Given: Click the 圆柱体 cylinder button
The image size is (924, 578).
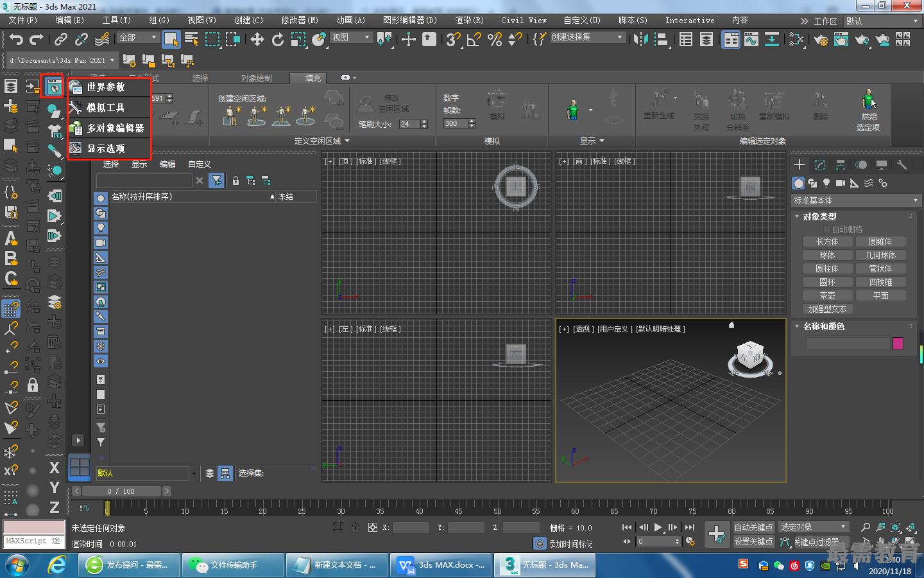Looking at the screenshot, I should pyautogui.click(x=827, y=268).
